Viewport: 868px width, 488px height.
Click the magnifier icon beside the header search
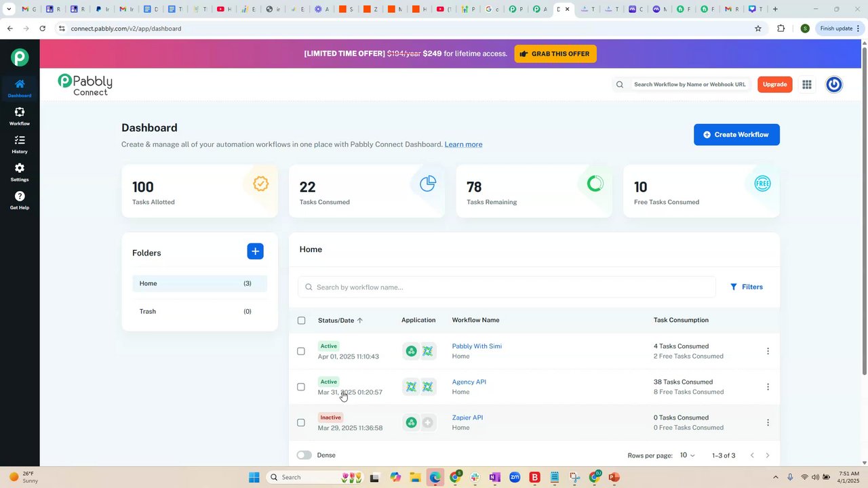coord(620,85)
